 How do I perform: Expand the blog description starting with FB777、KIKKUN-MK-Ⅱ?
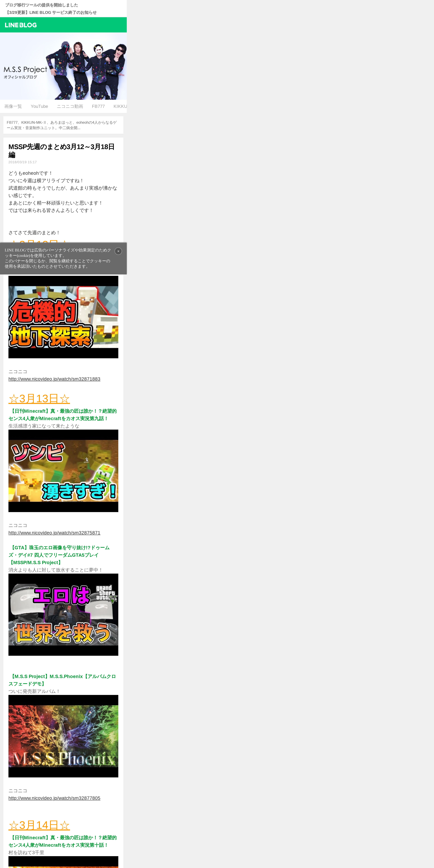tap(63, 125)
